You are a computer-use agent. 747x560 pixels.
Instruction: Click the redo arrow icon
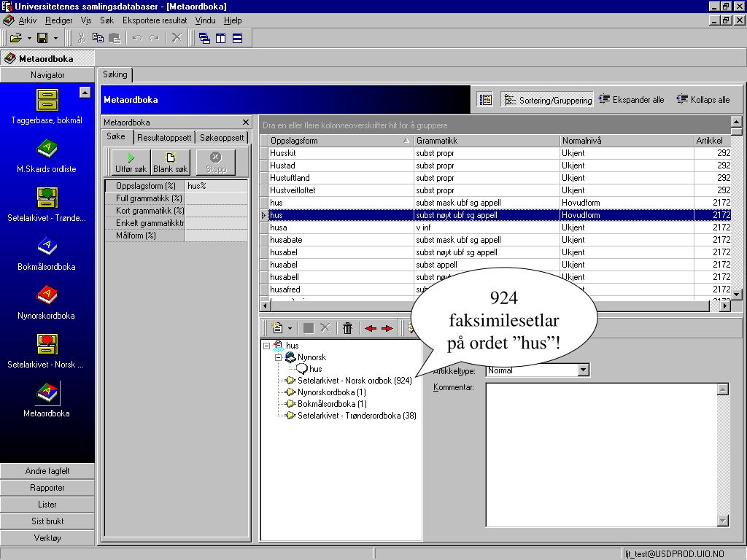pyautogui.click(x=155, y=38)
